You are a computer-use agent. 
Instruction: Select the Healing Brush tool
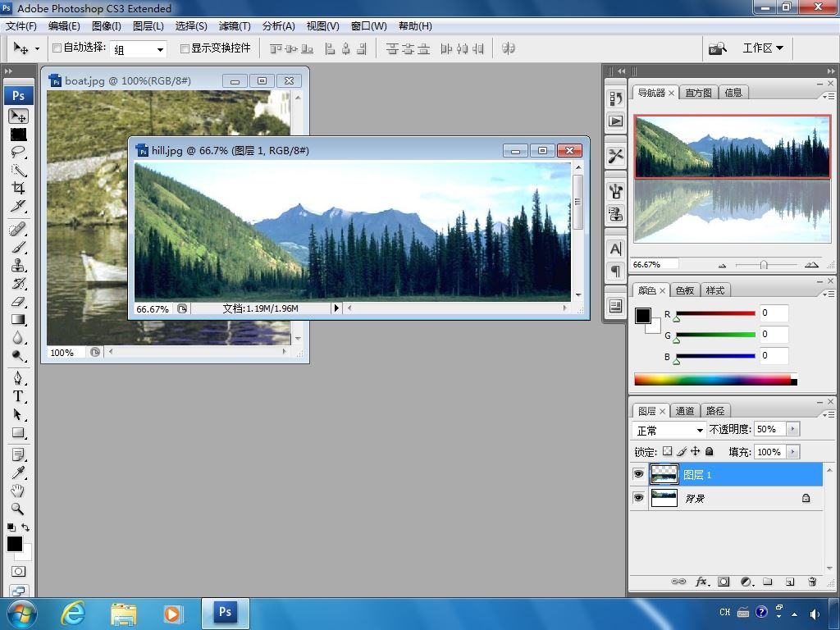tap(18, 230)
